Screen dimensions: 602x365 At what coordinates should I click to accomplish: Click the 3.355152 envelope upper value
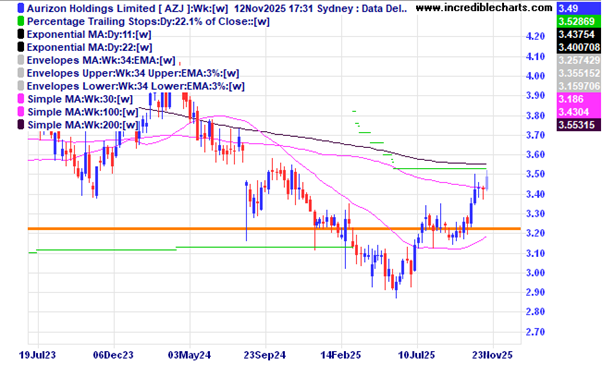(x=579, y=73)
